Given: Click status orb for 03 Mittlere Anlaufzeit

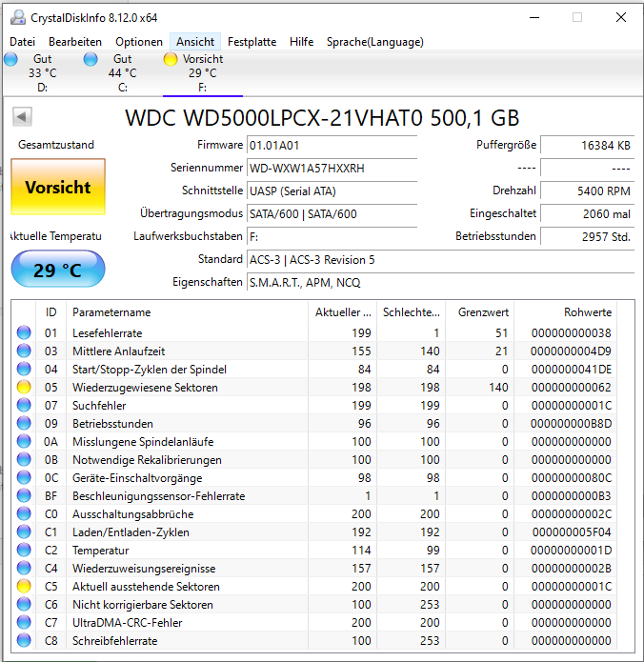Looking at the screenshot, I should tap(24, 351).
